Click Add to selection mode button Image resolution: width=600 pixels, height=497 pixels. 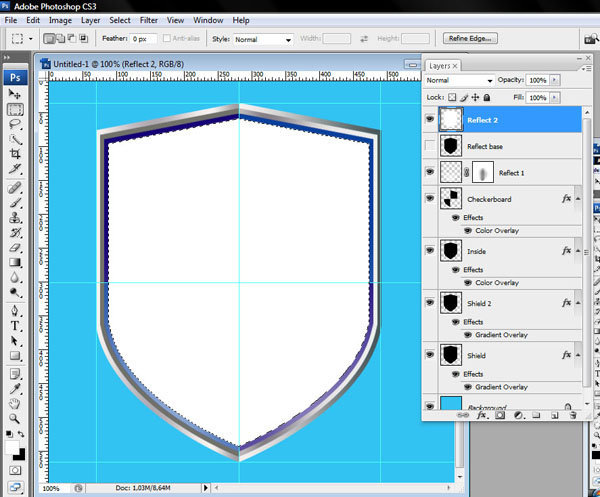click(60, 38)
